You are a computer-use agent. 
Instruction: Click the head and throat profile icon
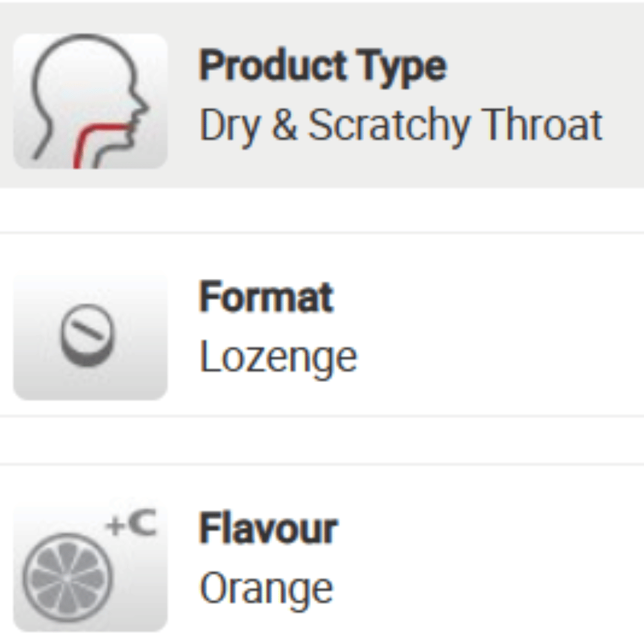pos(90,101)
